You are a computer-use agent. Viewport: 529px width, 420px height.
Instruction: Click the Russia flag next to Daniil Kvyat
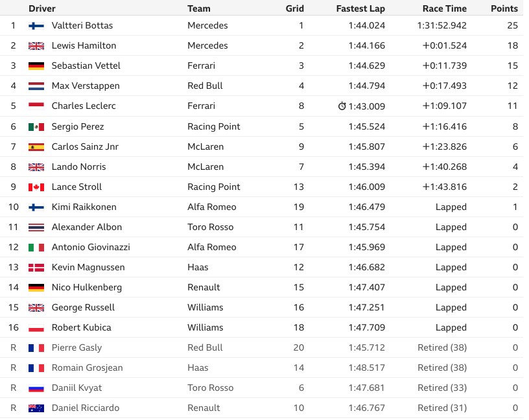click(x=36, y=388)
